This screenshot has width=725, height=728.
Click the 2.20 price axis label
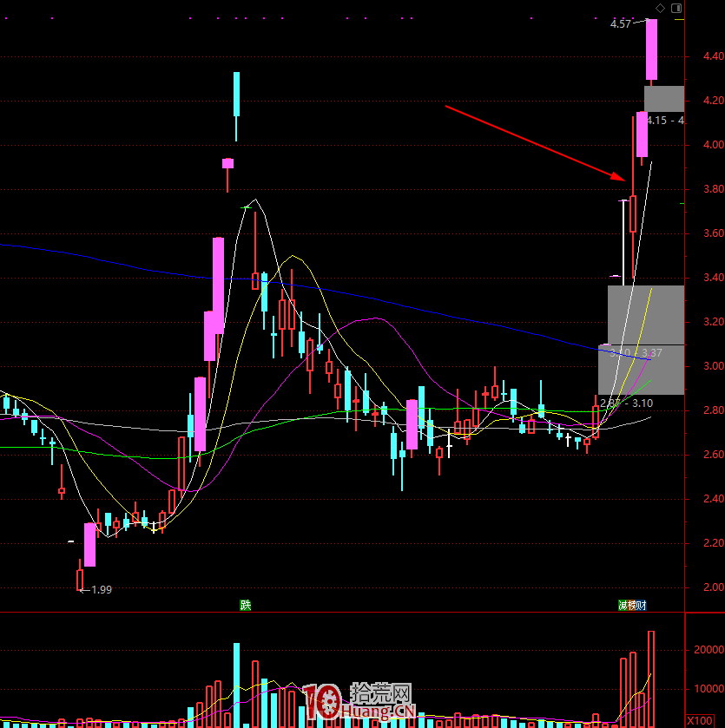pos(714,543)
